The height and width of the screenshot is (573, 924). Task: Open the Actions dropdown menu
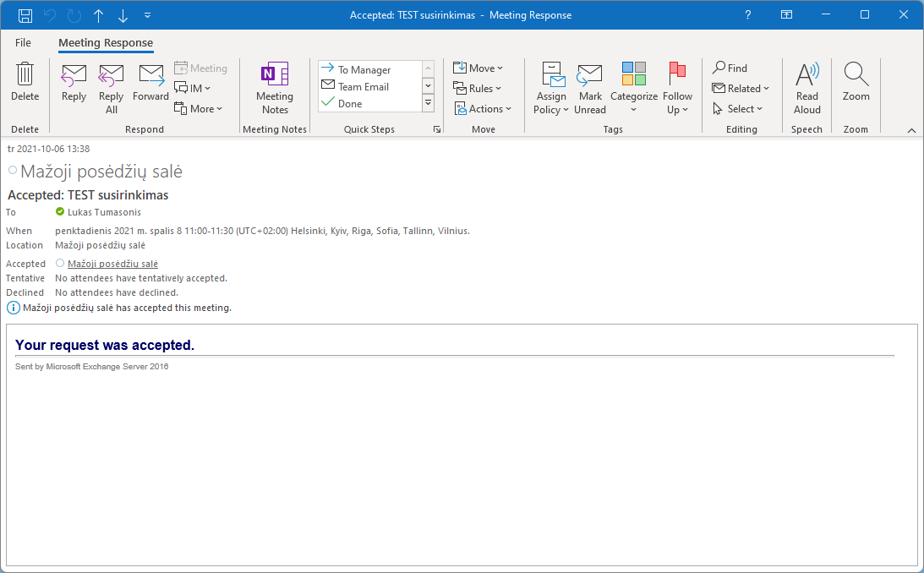(483, 109)
